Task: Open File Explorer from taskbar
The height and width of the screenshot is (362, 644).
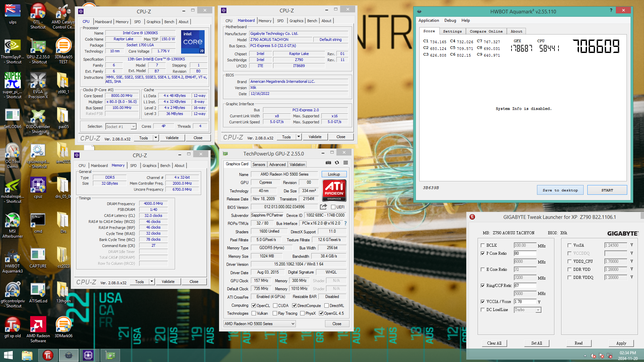Action: coord(27,355)
